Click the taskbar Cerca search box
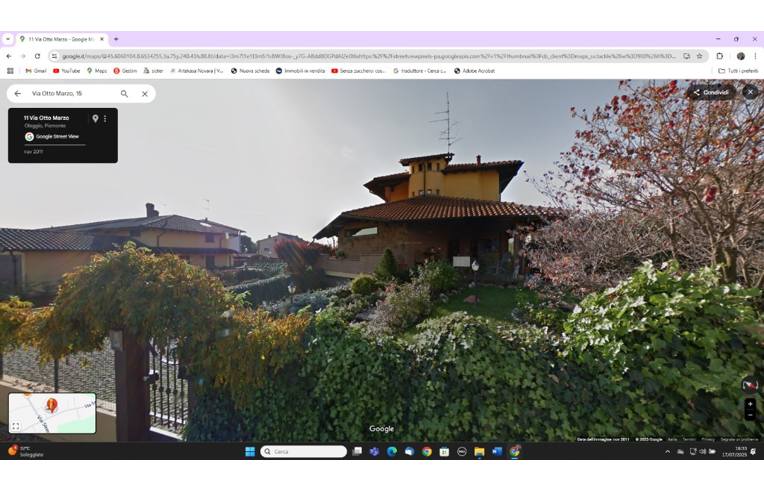Image resolution: width=764 pixels, height=492 pixels. [x=304, y=452]
